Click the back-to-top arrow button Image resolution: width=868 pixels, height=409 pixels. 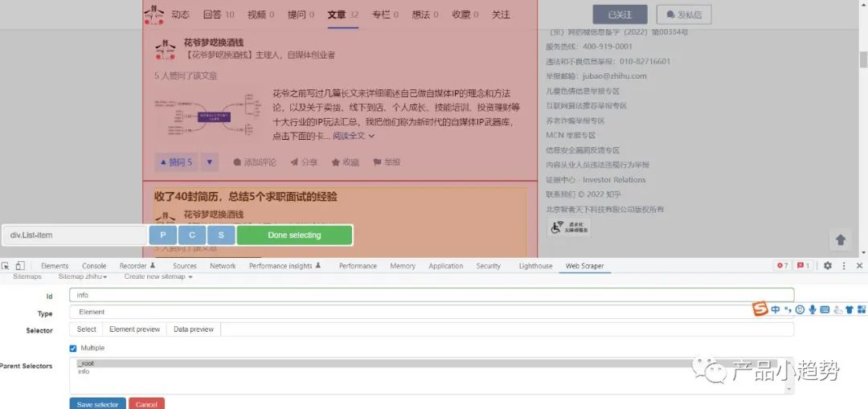tap(841, 239)
